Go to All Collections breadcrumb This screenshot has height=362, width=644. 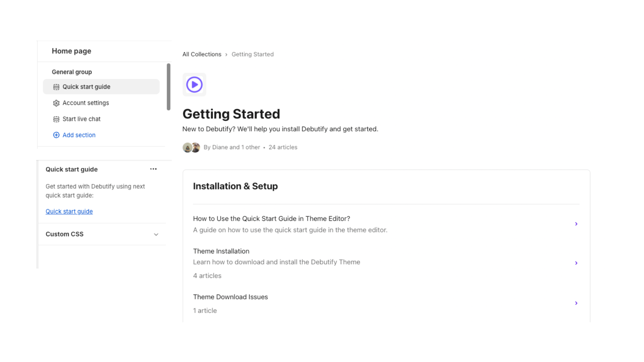pyautogui.click(x=202, y=54)
